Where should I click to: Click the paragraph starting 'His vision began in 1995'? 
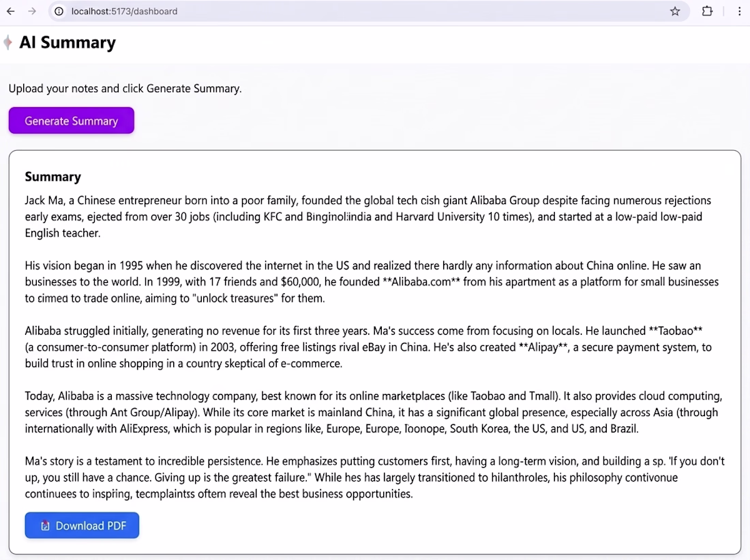click(372, 282)
